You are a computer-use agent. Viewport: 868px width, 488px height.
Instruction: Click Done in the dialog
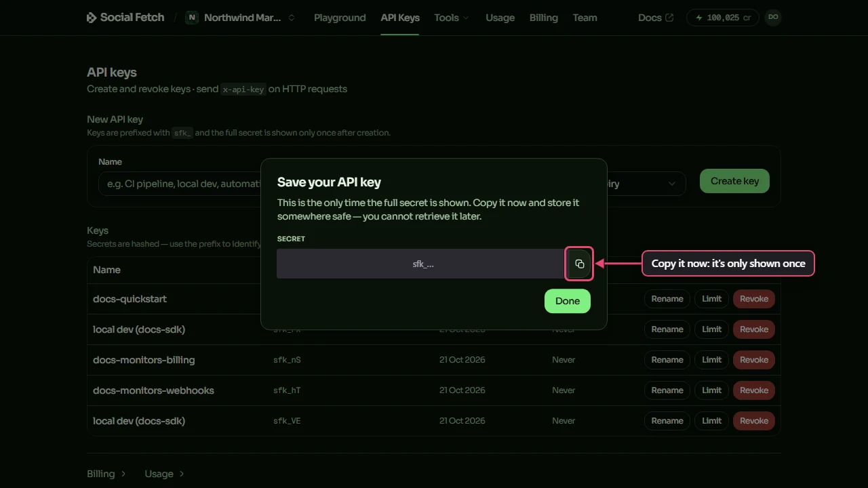point(568,301)
